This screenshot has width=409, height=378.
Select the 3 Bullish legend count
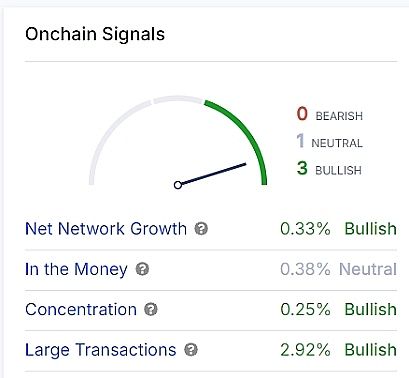pos(329,168)
